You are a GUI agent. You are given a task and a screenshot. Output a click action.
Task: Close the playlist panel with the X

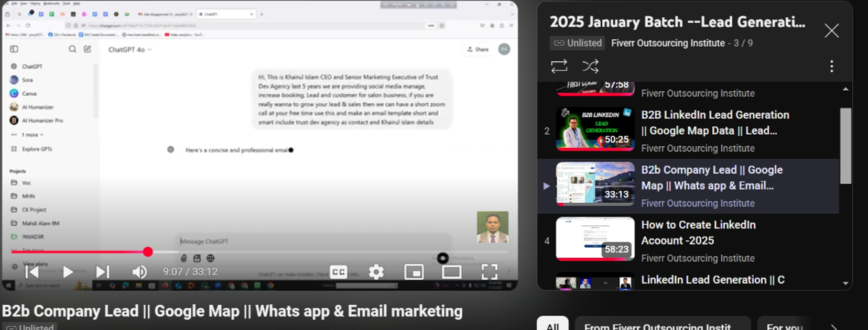832,31
